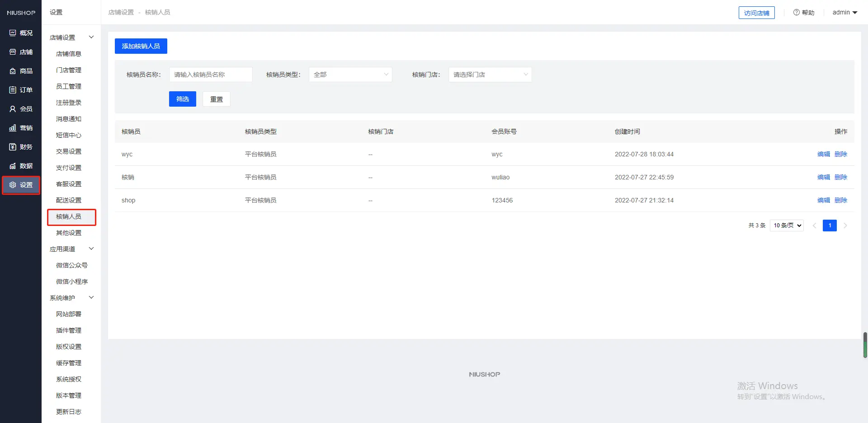The image size is (868, 423).
Task: Collapse the 系统维护 section chevron
Action: tap(91, 298)
